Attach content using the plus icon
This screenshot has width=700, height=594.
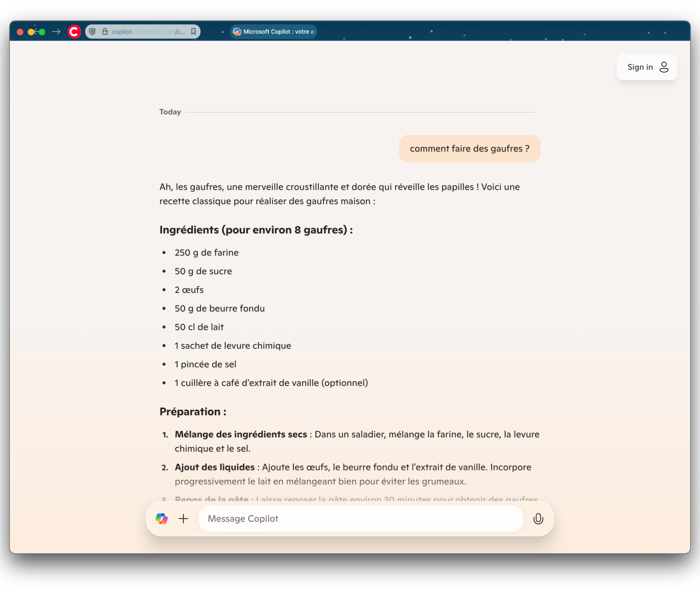(x=183, y=519)
